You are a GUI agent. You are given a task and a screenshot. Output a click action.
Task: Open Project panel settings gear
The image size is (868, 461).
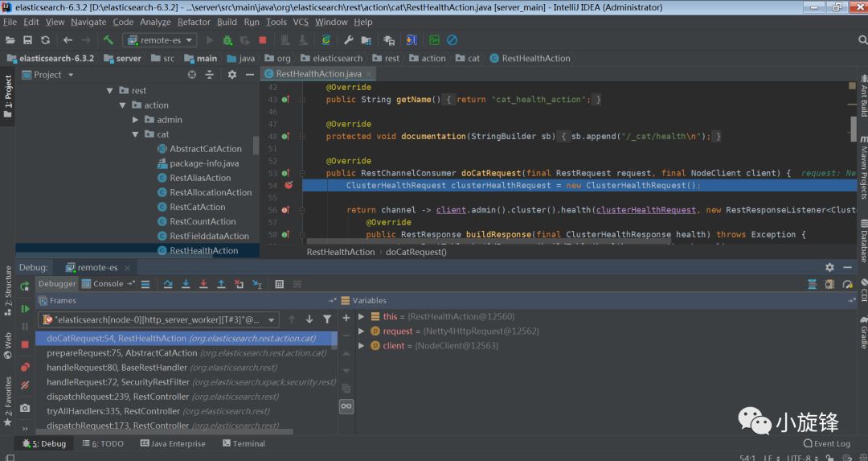[x=232, y=74]
